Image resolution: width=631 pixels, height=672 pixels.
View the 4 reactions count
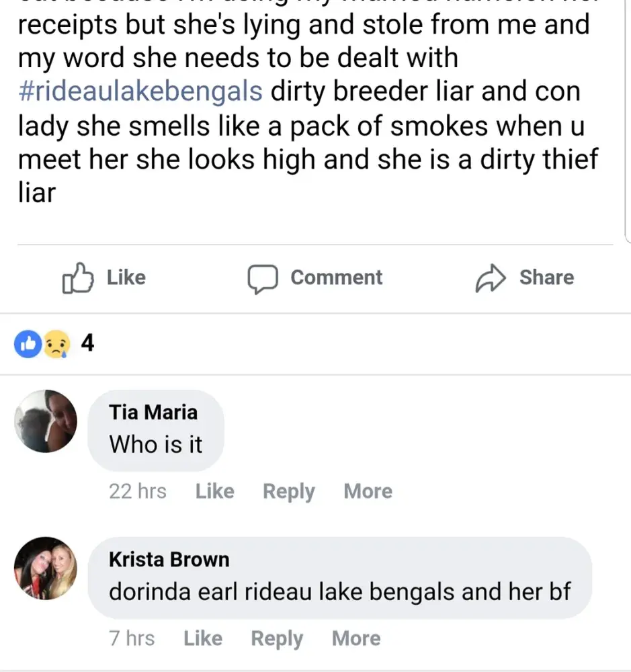(87, 344)
